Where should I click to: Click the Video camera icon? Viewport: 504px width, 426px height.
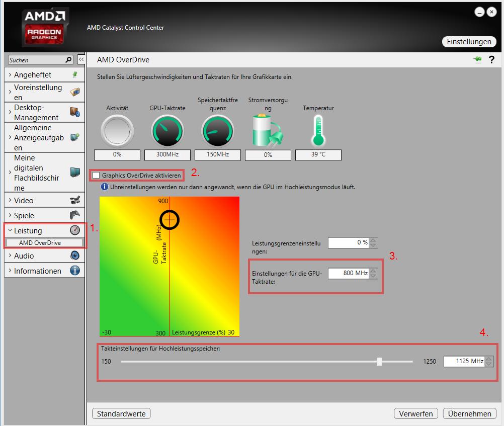pyautogui.click(x=75, y=200)
